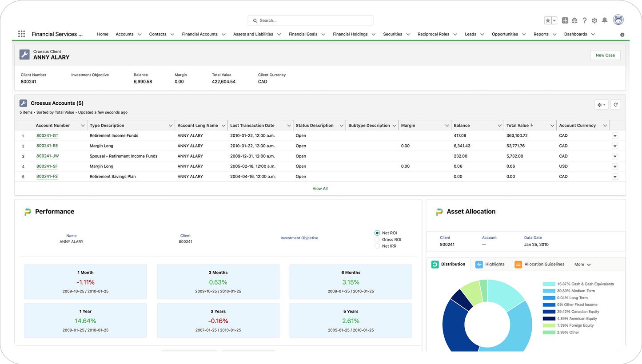
Task: Open the user profile avatar
Action: click(618, 20)
